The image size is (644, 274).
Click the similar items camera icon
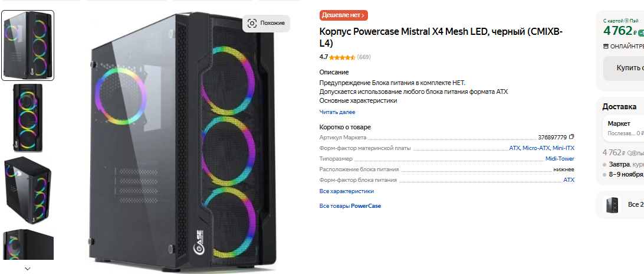pos(252,23)
